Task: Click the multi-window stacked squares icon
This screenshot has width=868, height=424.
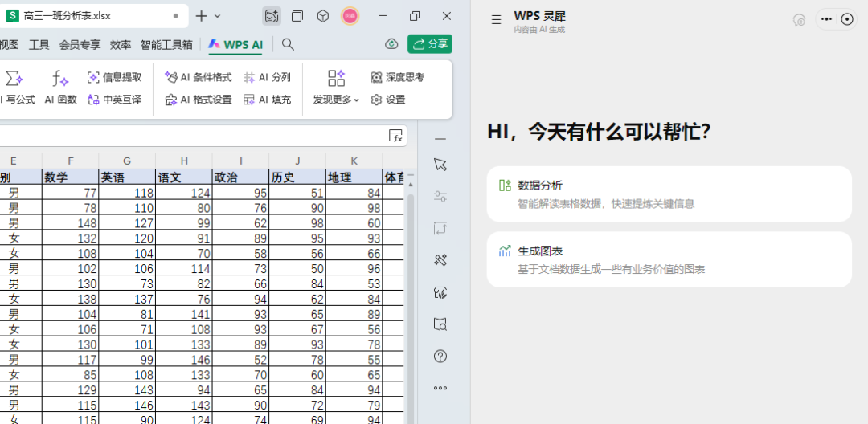Action: tap(297, 16)
